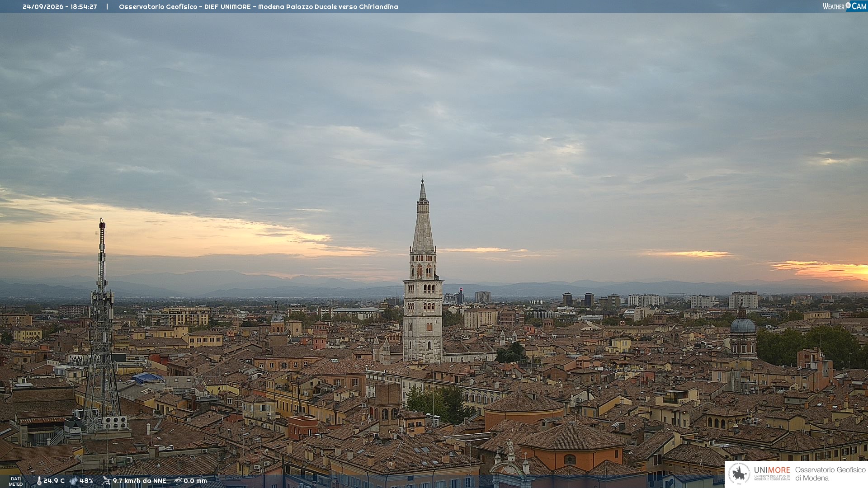
Task: Open the DATI METEO label
Action: pos(16,481)
